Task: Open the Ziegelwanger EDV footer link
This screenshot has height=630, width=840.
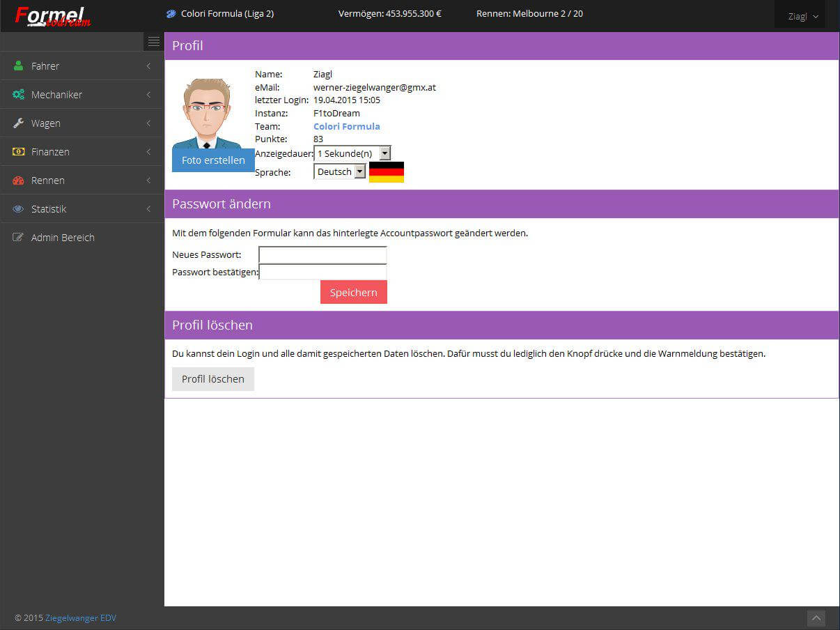Action: [81, 617]
